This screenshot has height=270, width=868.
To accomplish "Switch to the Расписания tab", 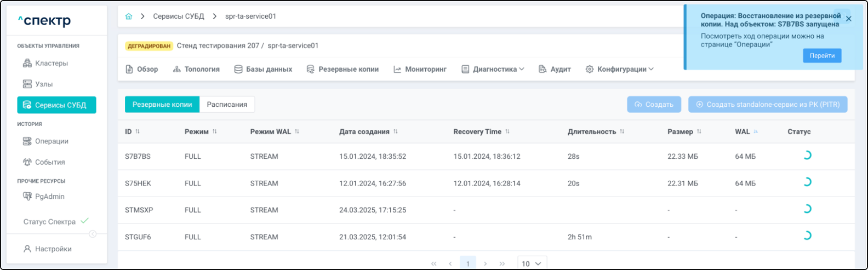I will 227,105.
